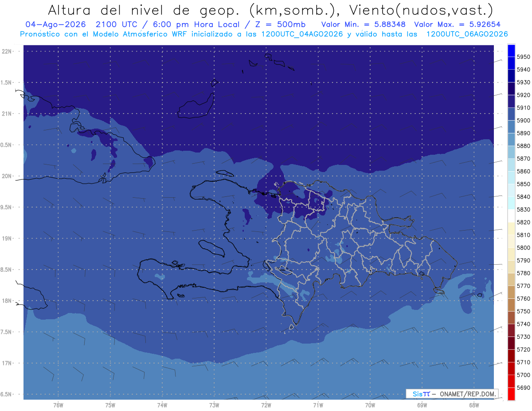Click the '71W' longitude label
532x411 pixels.
point(318,405)
